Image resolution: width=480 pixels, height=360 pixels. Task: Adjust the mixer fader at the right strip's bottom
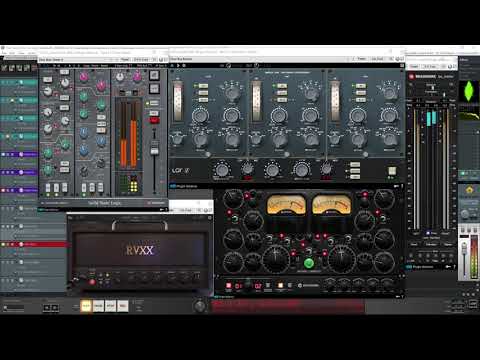[464, 248]
